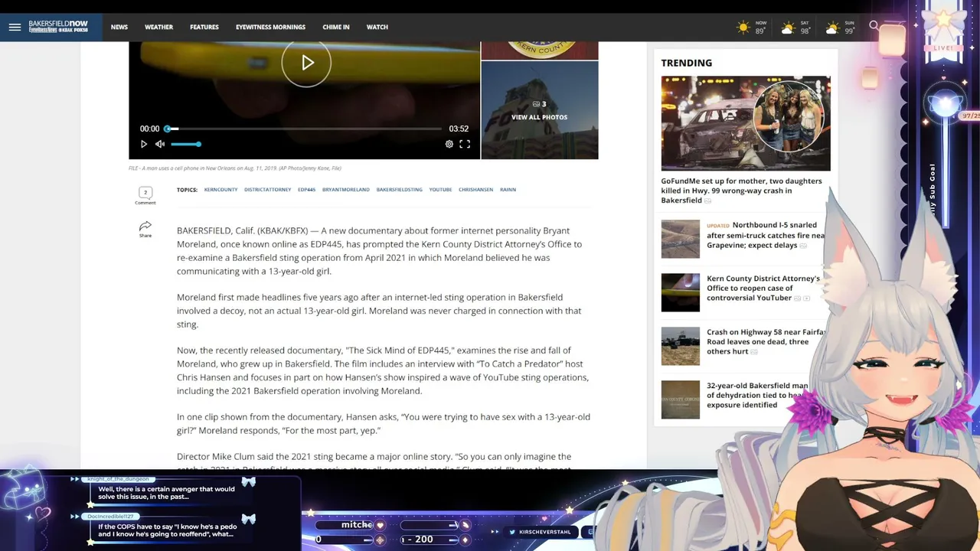Open the BRYANTMORELAND topic tag
Screen dimensions: 980x551
coord(345,189)
